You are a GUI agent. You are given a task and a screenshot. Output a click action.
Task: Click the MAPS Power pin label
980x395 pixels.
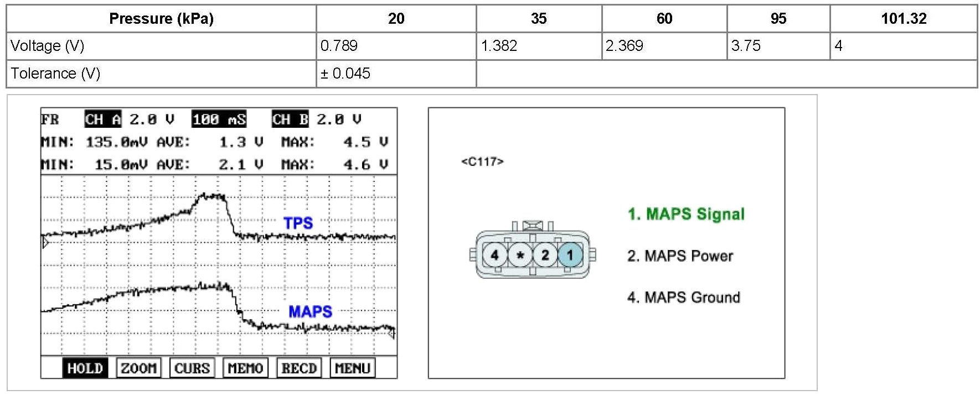(x=680, y=256)
